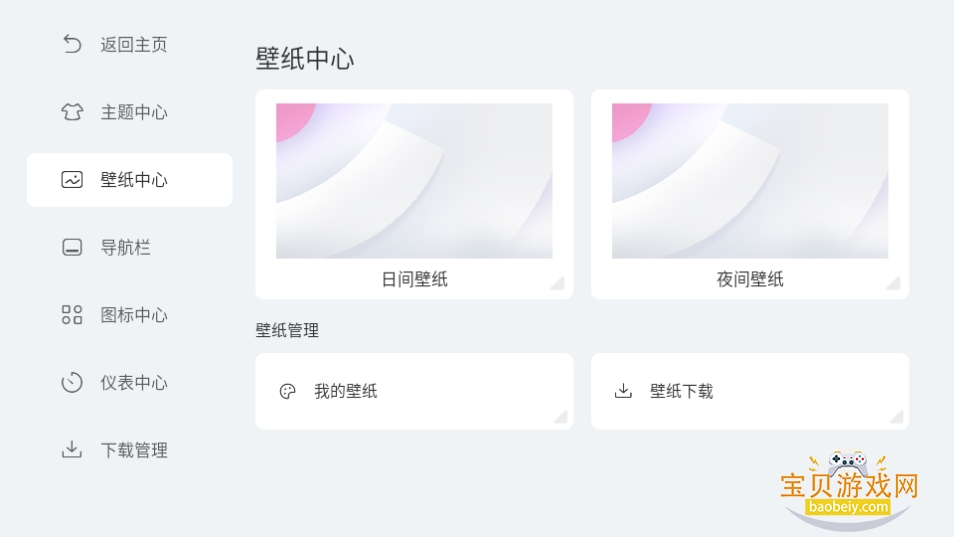954x537 pixels.
Task: Click the palette icon beside 我的壁纸
Action: coord(287,391)
